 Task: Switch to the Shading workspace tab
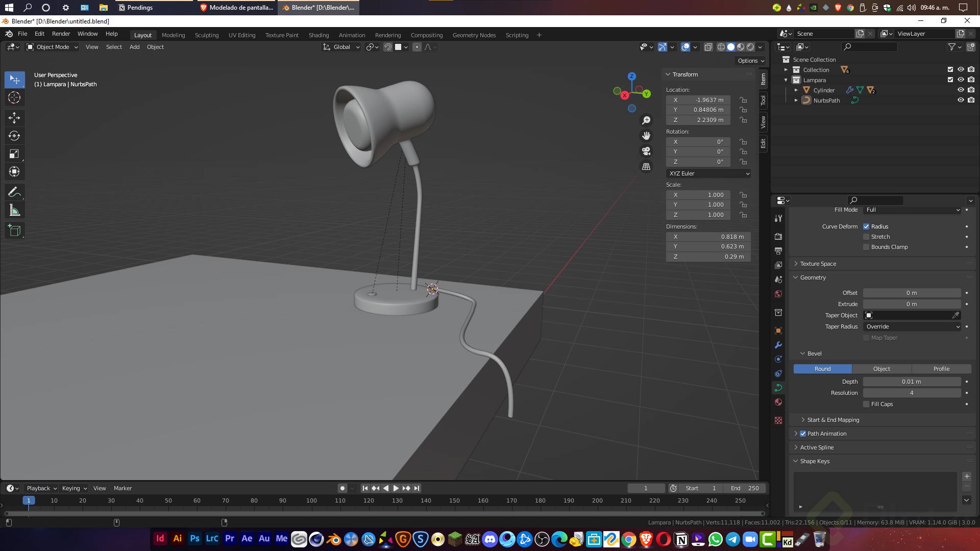[x=318, y=35]
